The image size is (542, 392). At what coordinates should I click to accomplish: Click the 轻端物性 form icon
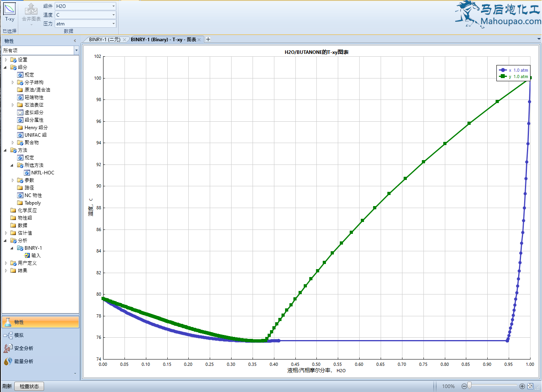coord(20,98)
